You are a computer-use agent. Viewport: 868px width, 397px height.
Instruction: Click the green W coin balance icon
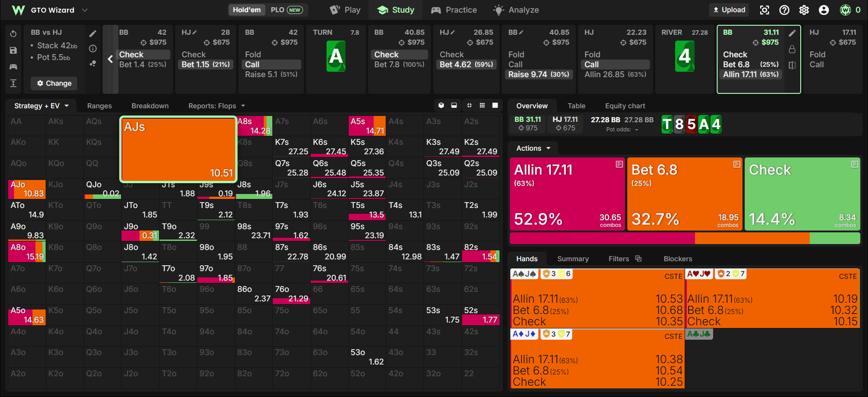(845, 10)
